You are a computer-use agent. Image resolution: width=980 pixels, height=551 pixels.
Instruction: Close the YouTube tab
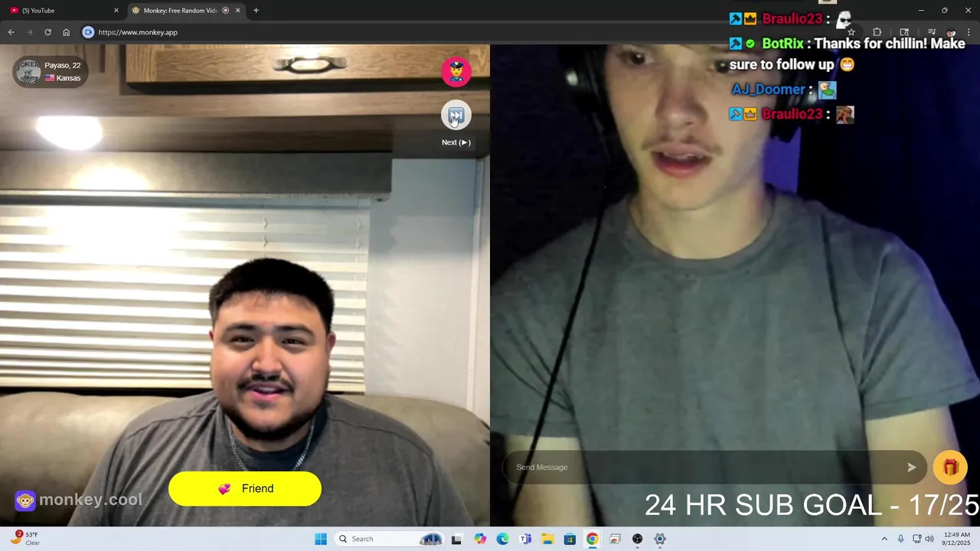pyautogui.click(x=116, y=11)
